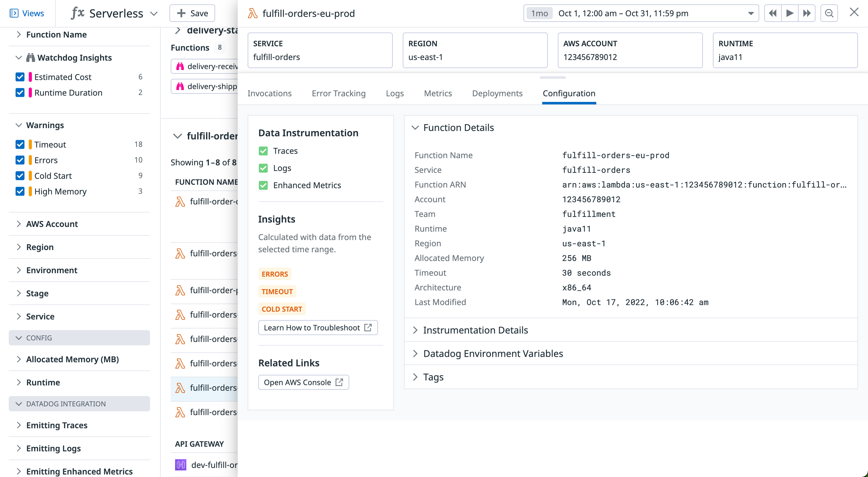Click the Save button in the toolbar
This screenshot has height=477, width=868.
click(x=192, y=13)
